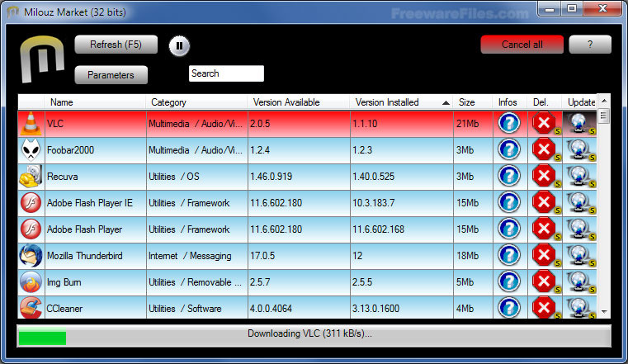This screenshot has height=364, width=628.
Task: Update Foobar2000 via globe icon
Action: coord(579,149)
